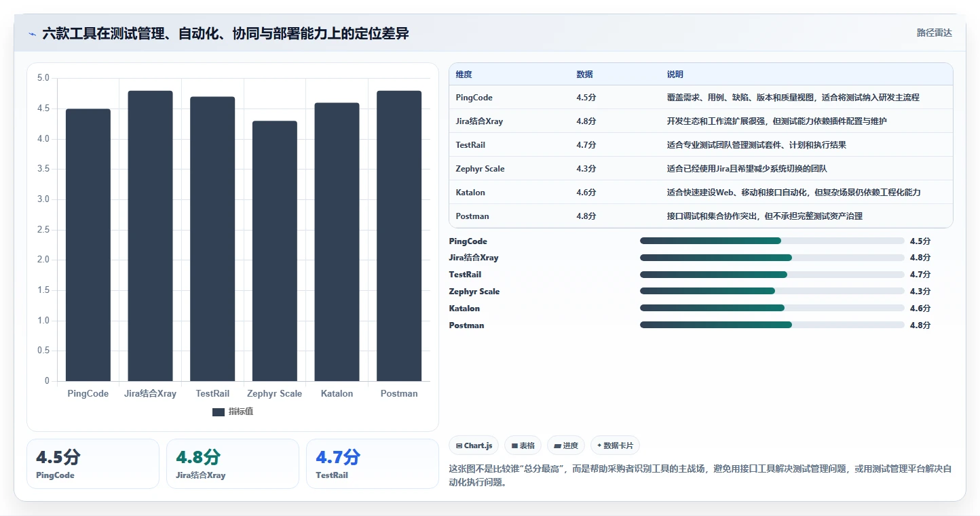Screen dimensions: 980x516
Task: Click description 适合专业测试团队管理测试套件
Action: (757, 145)
